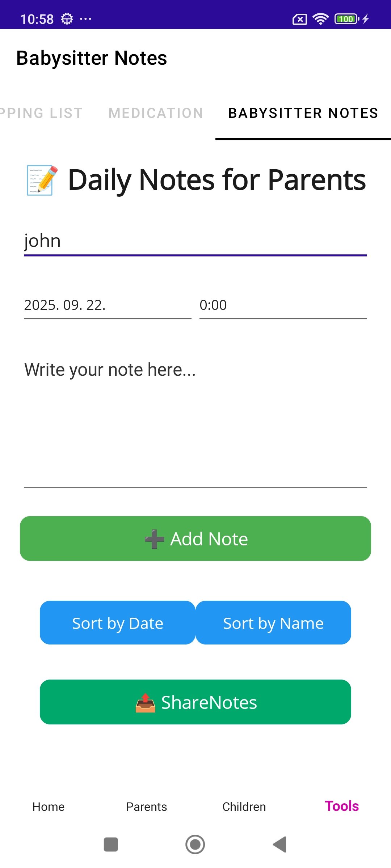
Task: Focus the name field containing john
Action: coord(195,241)
